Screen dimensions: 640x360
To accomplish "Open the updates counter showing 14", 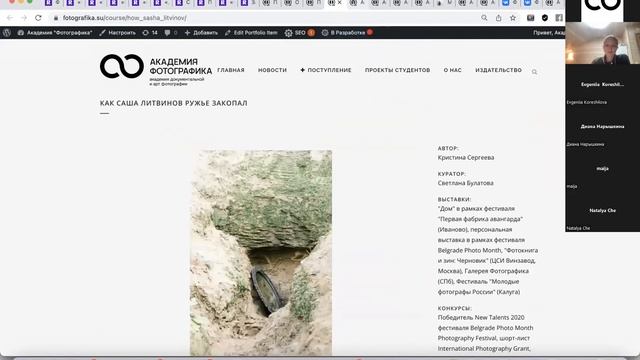I will pos(150,33).
